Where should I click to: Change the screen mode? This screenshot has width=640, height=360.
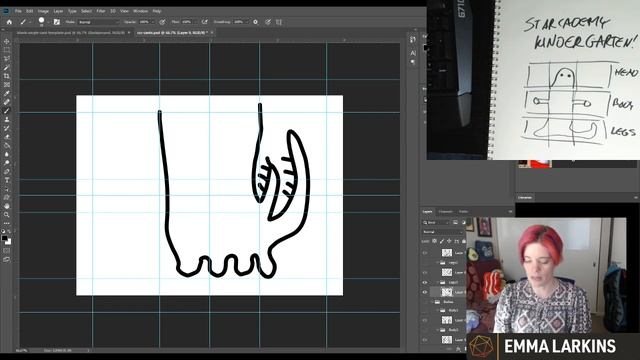click(x=7, y=259)
